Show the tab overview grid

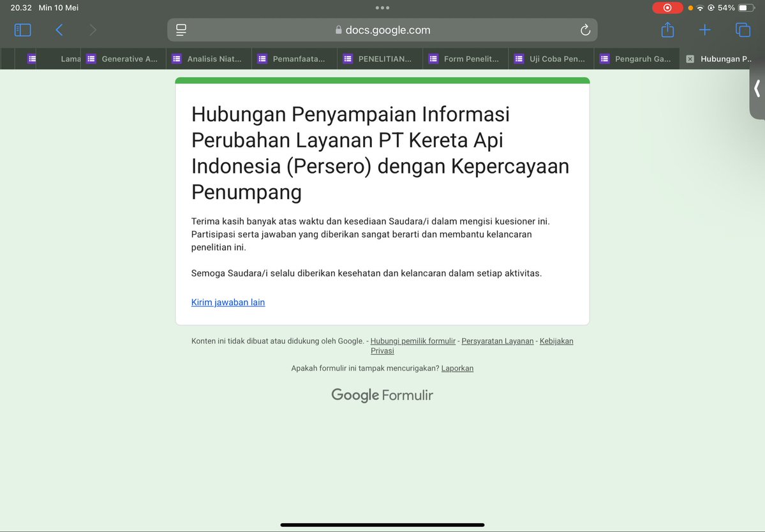tap(743, 30)
